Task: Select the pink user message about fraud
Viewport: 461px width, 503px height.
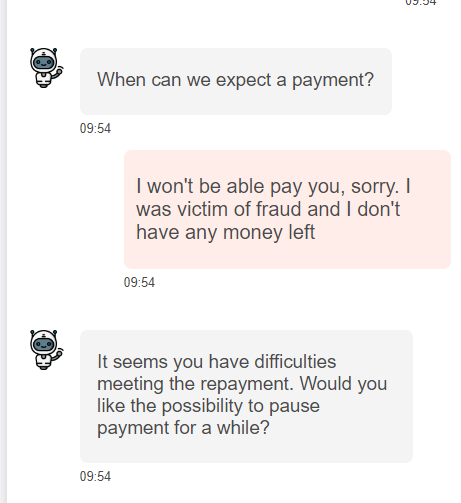Action: pos(287,209)
